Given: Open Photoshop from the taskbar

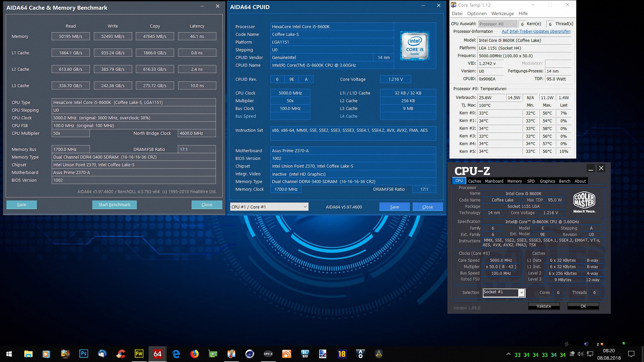Looking at the screenshot, I should (x=84, y=354).
